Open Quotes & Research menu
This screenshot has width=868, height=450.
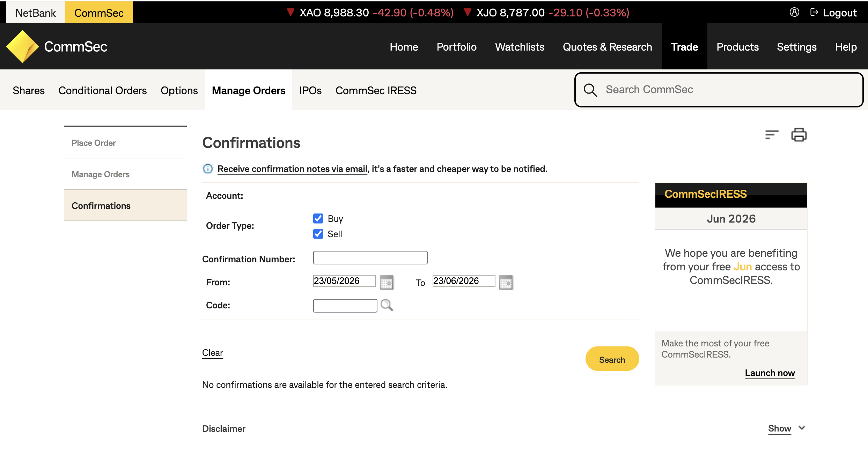tap(607, 47)
